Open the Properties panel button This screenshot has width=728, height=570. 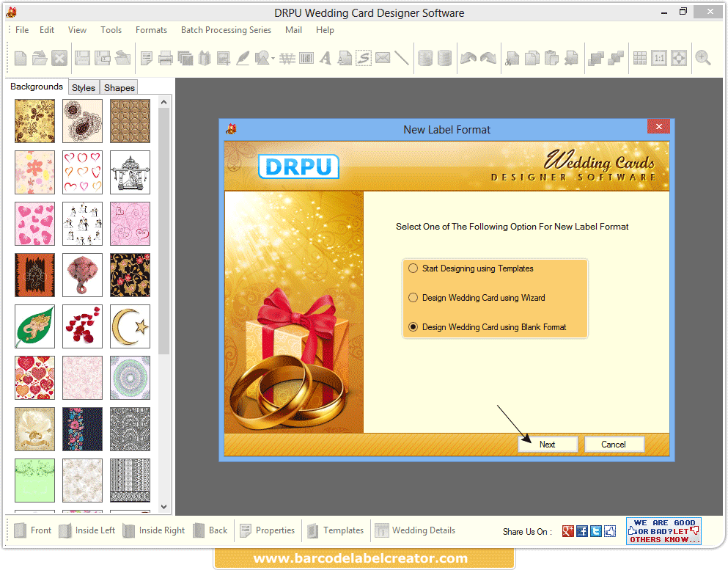coord(267,530)
